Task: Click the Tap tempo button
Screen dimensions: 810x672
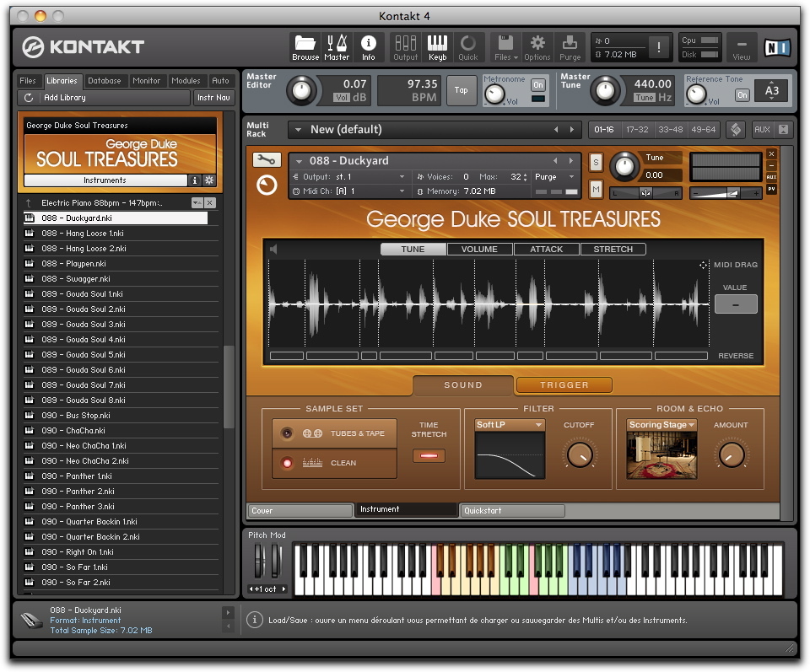Action: (462, 90)
